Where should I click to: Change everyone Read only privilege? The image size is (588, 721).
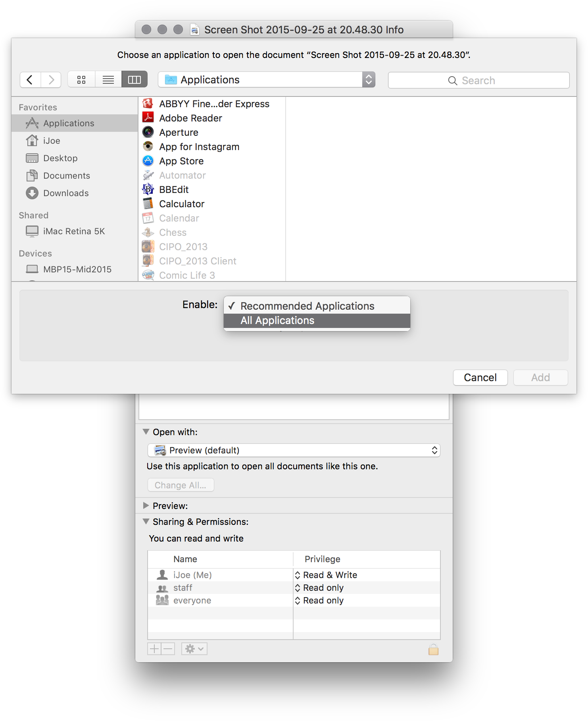click(x=319, y=600)
